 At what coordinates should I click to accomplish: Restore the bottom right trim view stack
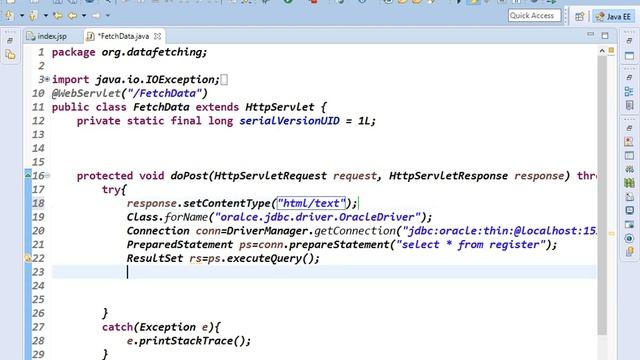(629, 128)
